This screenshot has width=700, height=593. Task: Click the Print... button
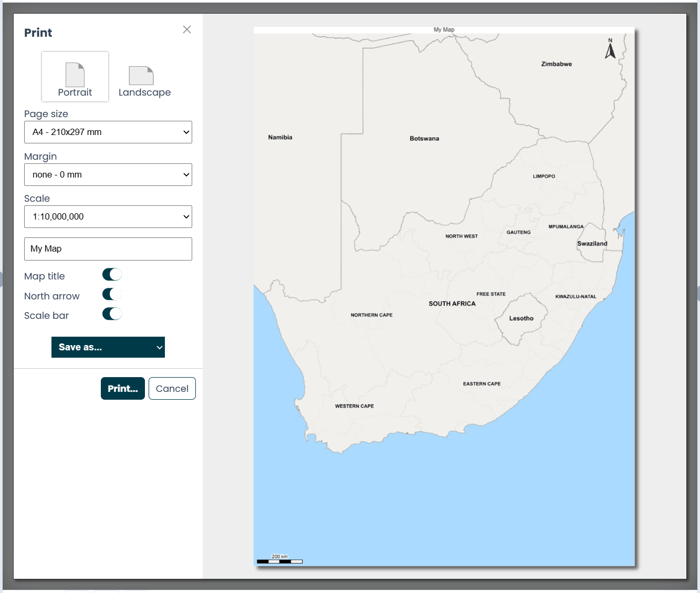point(123,389)
